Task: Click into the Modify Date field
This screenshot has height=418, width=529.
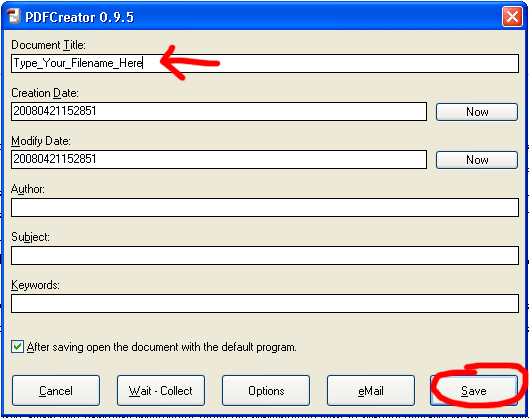Action: [219, 159]
